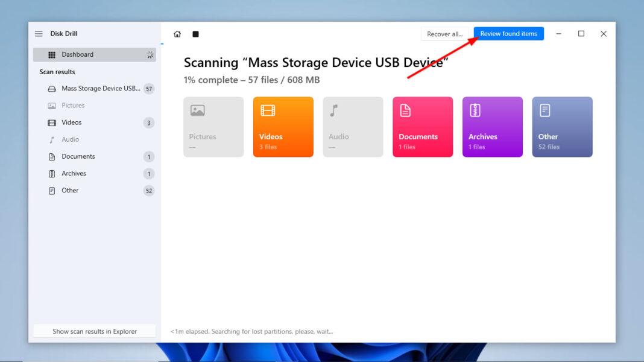Click the Review found items button
The image size is (644, 362).
pyautogui.click(x=508, y=34)
